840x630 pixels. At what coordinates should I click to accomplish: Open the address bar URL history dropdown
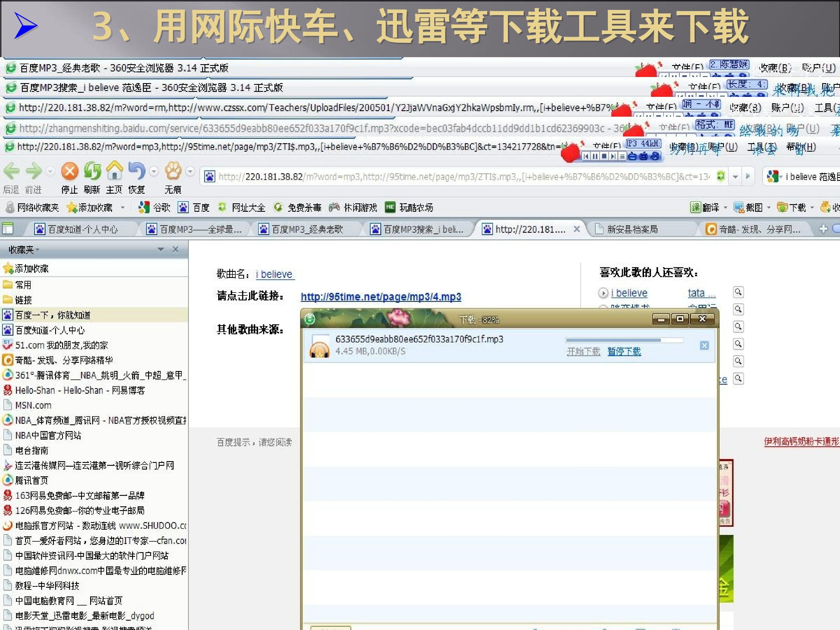[736, 176]
